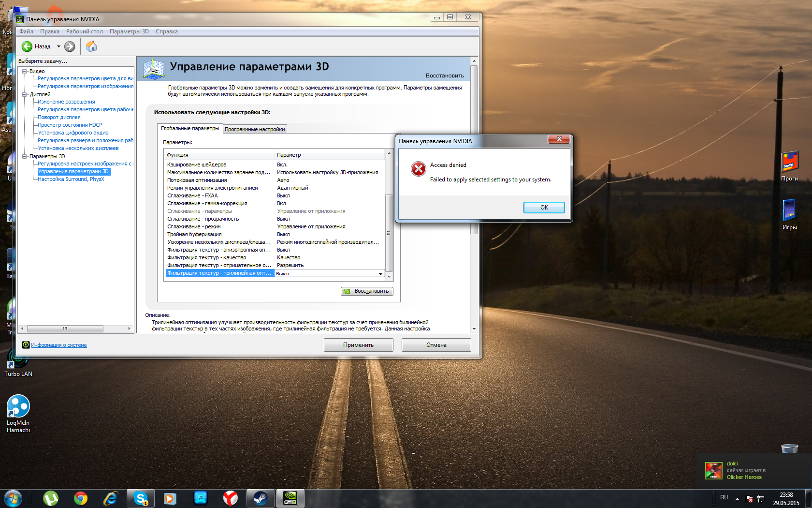Select Просмотр состояния HDCP
The width and height of the screenshot is (812, 508).
pos(70,125)
